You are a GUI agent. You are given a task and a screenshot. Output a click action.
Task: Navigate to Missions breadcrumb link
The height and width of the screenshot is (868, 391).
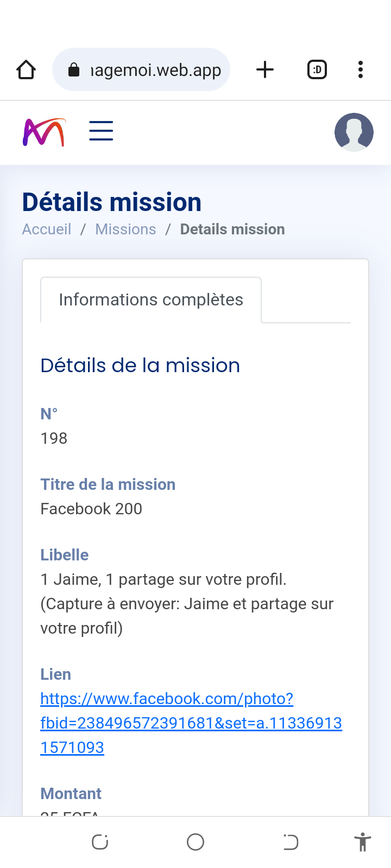(x=125, y=229)
